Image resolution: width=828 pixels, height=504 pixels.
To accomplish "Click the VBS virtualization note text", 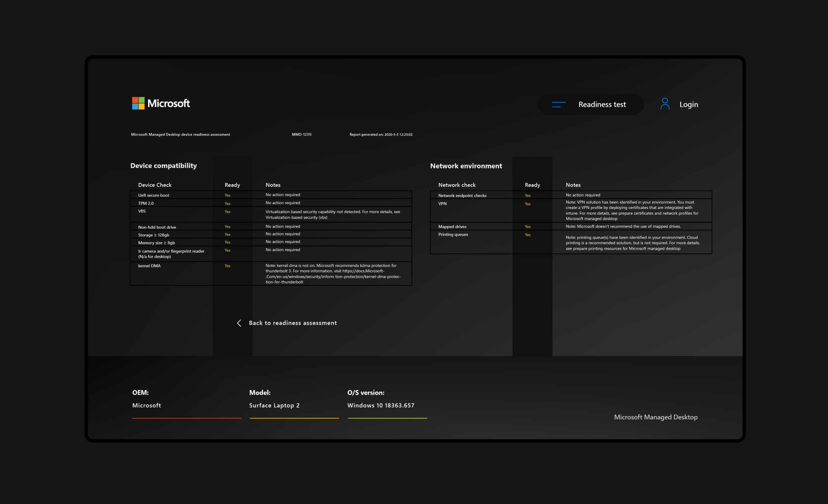I will coord(333,214).
